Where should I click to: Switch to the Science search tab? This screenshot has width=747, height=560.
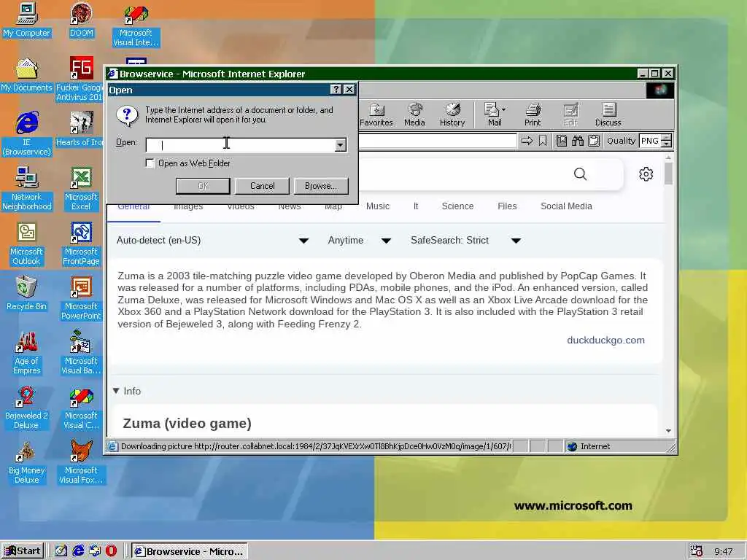[457, 206]
